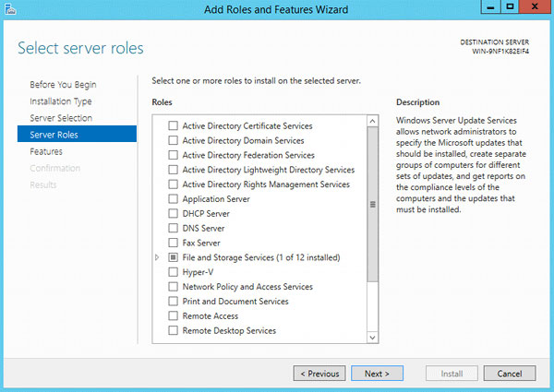This screenshot has width=554, height=392.
Task: Click 'Remote Access' role label
Action: tap(211, 315)
